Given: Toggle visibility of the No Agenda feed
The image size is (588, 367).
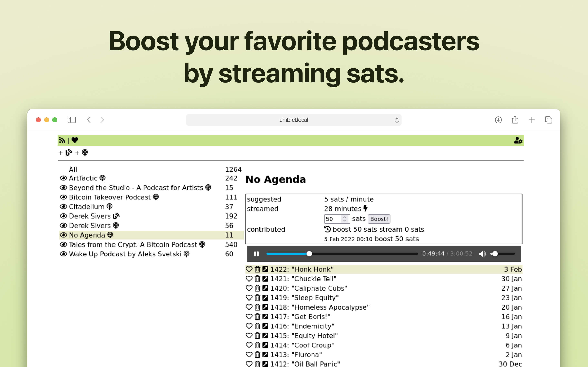Looking at the screenshot, I should (x=63, y=235).
